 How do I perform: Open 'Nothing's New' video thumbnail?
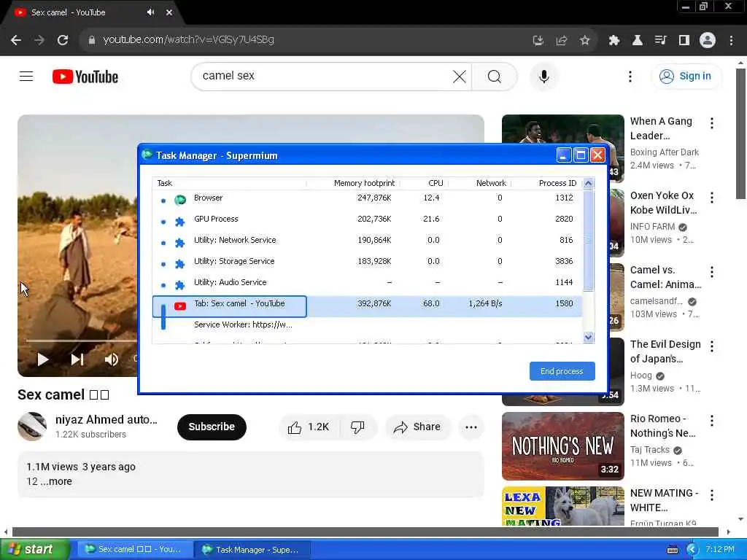tap(562, 446)
